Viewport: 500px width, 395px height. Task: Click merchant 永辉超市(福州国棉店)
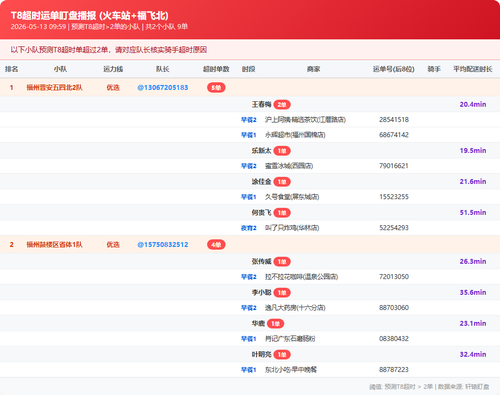pyautogui.click(x=295, y=135)
